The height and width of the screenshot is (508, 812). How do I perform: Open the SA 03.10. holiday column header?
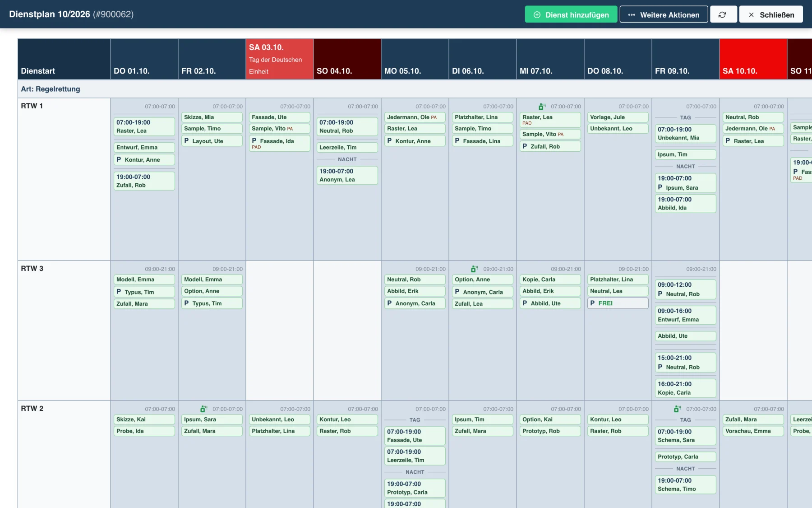280,59
